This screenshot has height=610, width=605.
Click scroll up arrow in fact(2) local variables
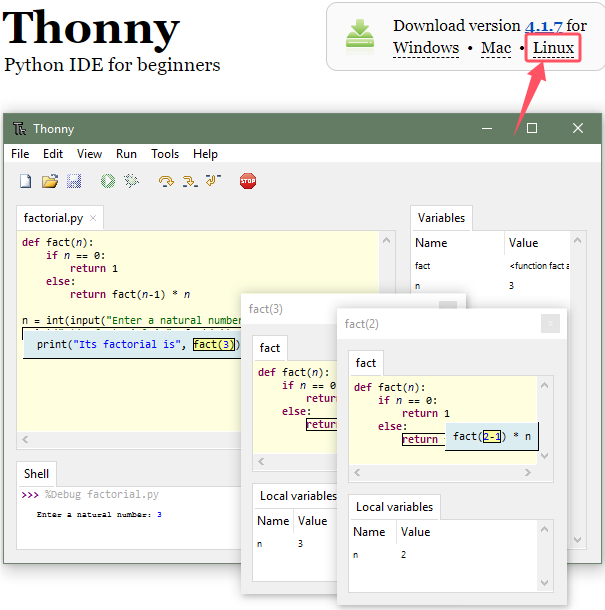coord(545,529)
